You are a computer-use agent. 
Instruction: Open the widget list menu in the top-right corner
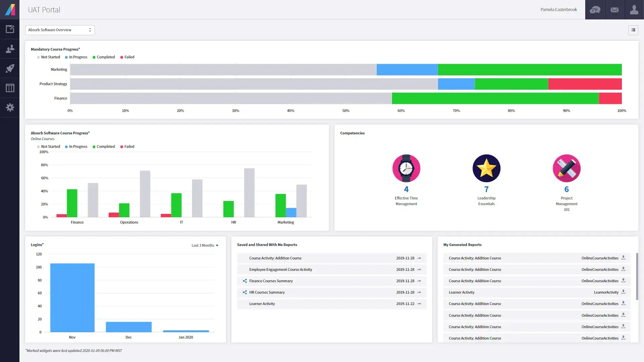[x=633, y=30]
